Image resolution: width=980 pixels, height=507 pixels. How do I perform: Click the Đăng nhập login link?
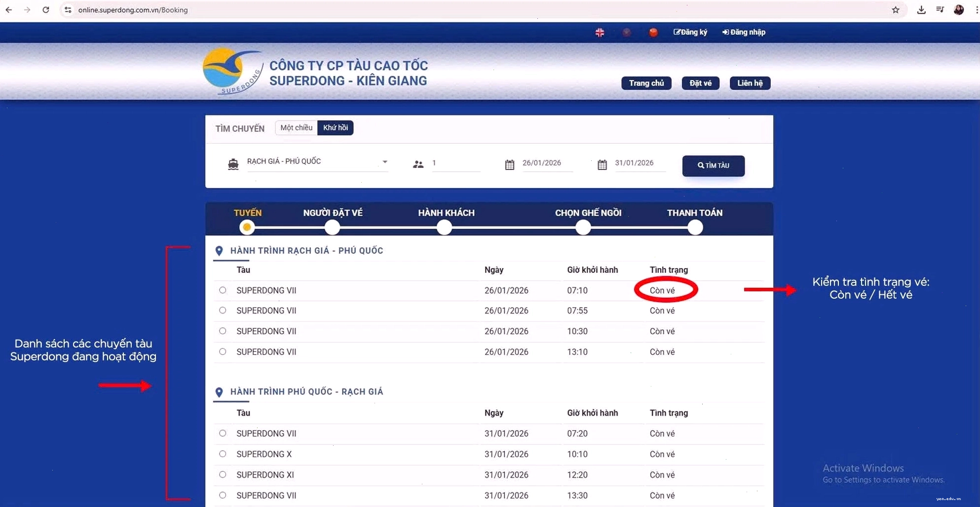pos(744,32)
